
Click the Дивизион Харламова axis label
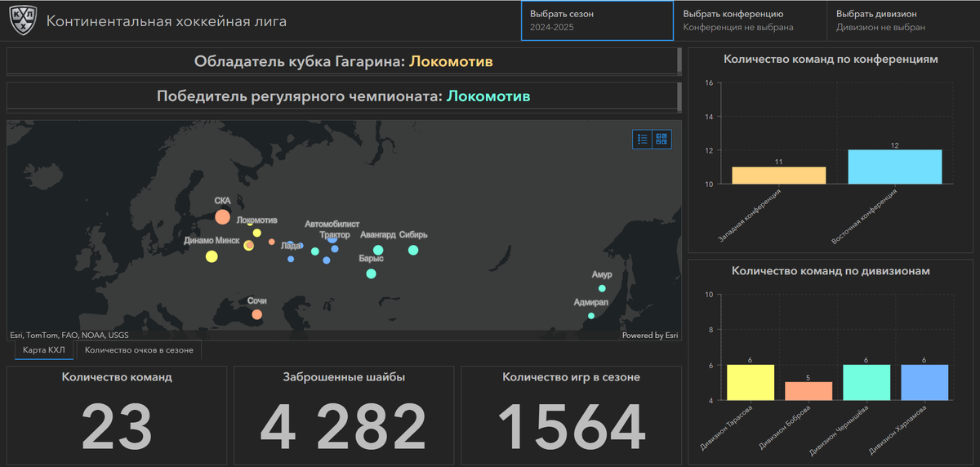coord(899,429)
